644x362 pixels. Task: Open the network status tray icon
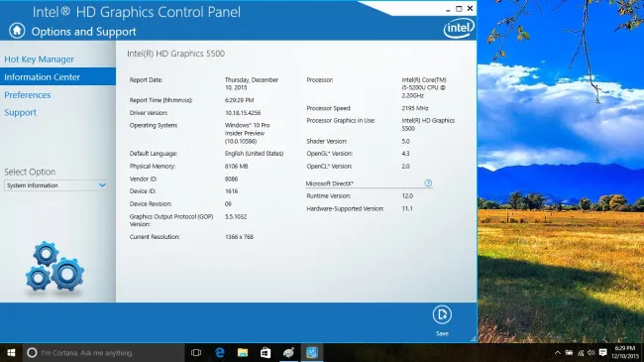[x=581, y=352]
